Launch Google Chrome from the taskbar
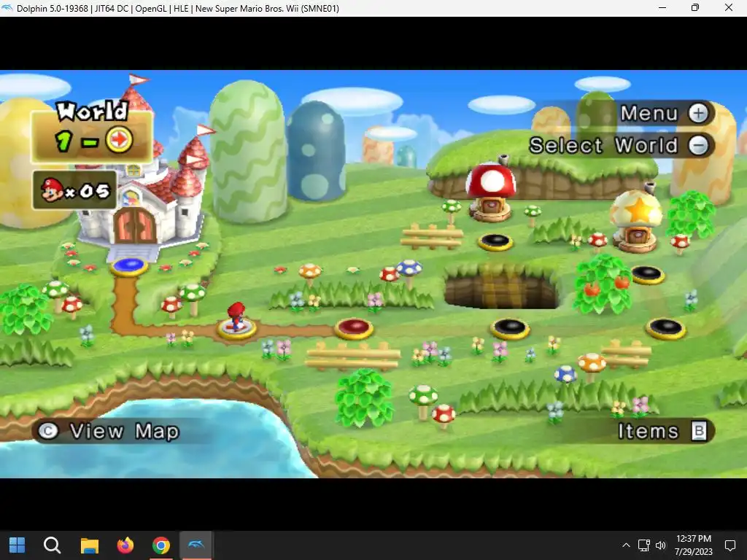 point(161,545)
